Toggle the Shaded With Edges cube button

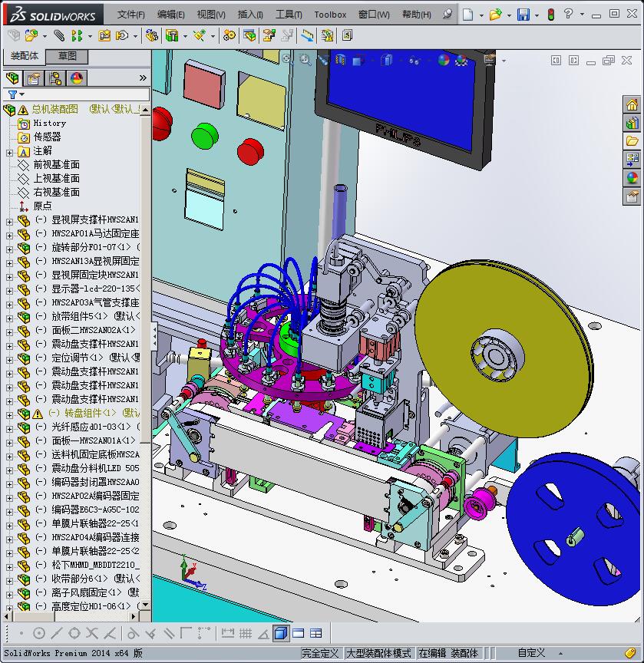281,633
